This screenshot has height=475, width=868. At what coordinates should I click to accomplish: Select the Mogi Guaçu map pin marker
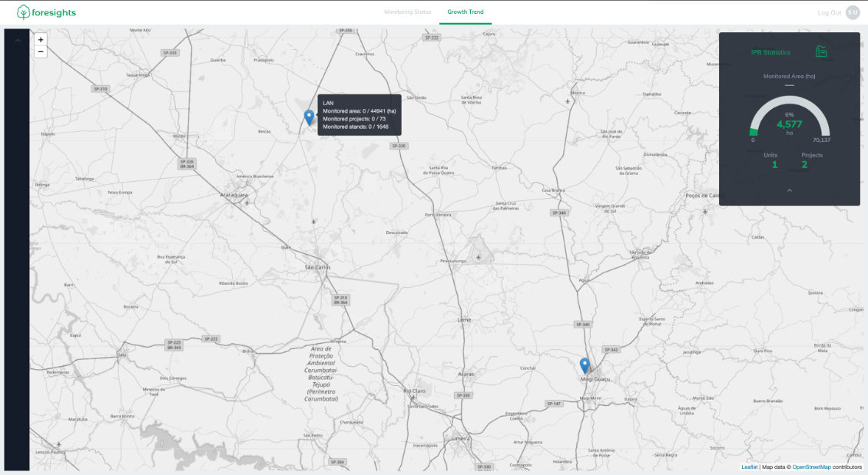[x=585, y=365]
